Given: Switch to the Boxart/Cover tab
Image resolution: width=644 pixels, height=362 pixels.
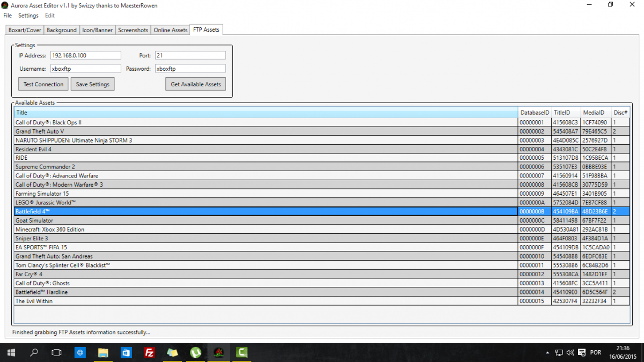Looking at the screenshot, I should point(25,30).
